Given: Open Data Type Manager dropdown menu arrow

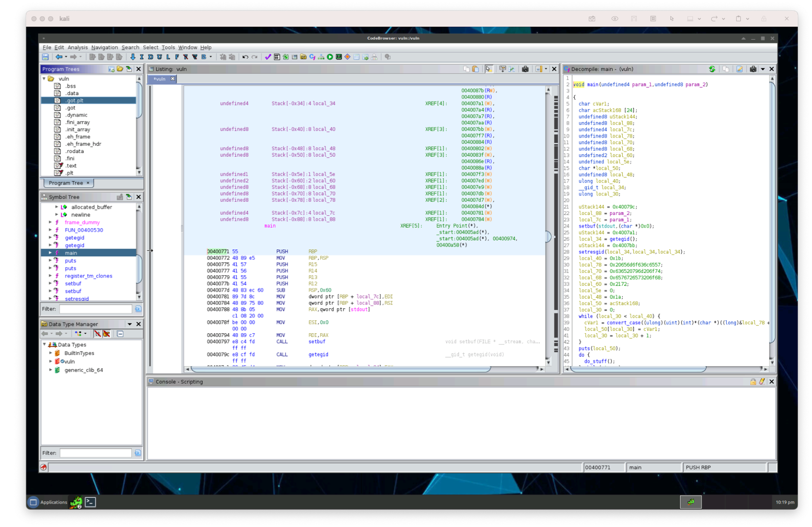Looking at the screenshot, I should 130,324.
